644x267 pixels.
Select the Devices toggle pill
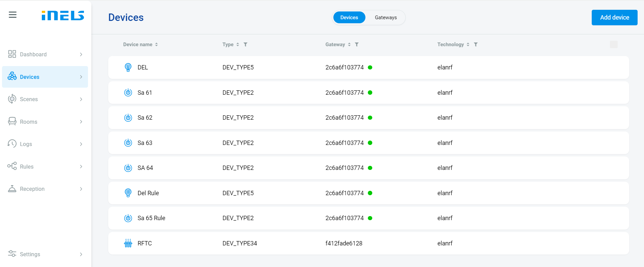click(349, 18)
